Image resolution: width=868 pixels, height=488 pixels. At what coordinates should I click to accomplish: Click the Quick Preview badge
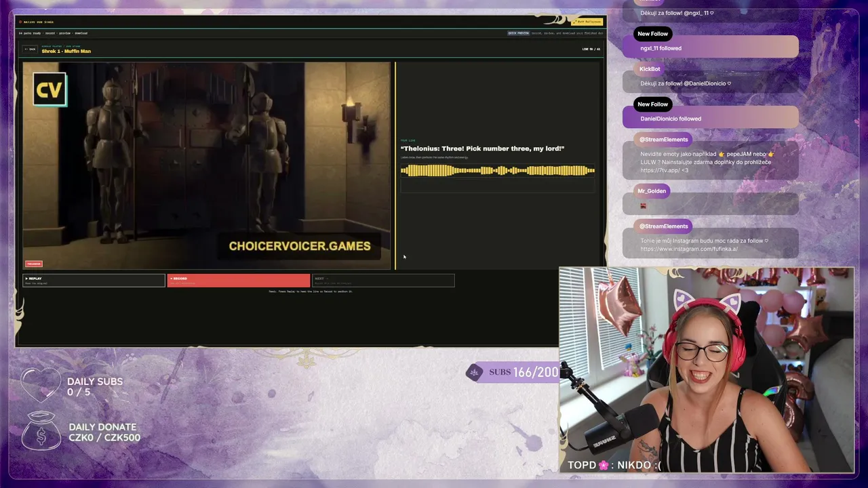tap(518, 33)
